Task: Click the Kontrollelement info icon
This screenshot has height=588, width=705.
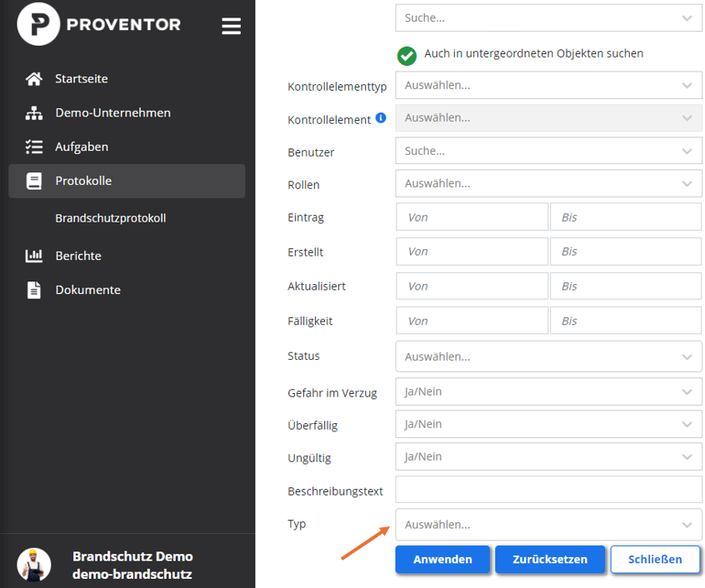Action: (x=381, y=118)
